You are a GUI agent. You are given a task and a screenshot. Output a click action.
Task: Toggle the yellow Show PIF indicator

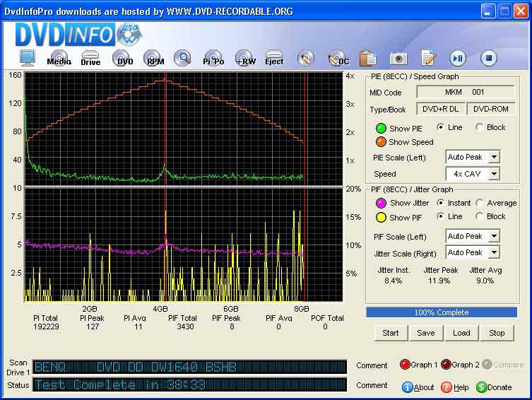pyautogui.click(x=381, y=218)
